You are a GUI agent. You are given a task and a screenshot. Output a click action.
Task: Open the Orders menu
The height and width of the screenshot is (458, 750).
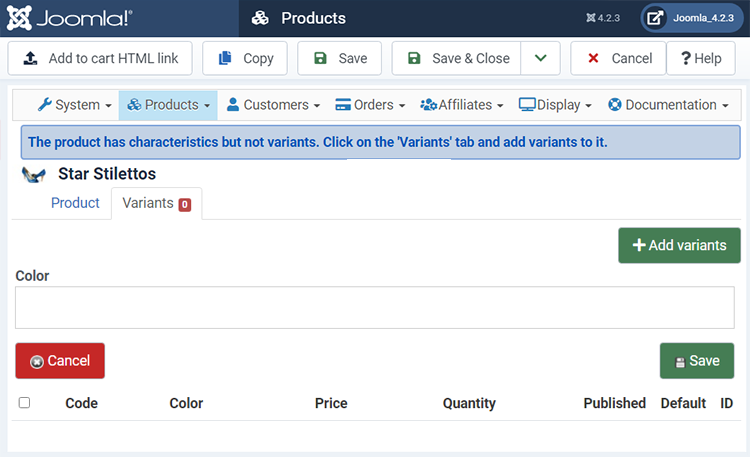click(370, 105)
